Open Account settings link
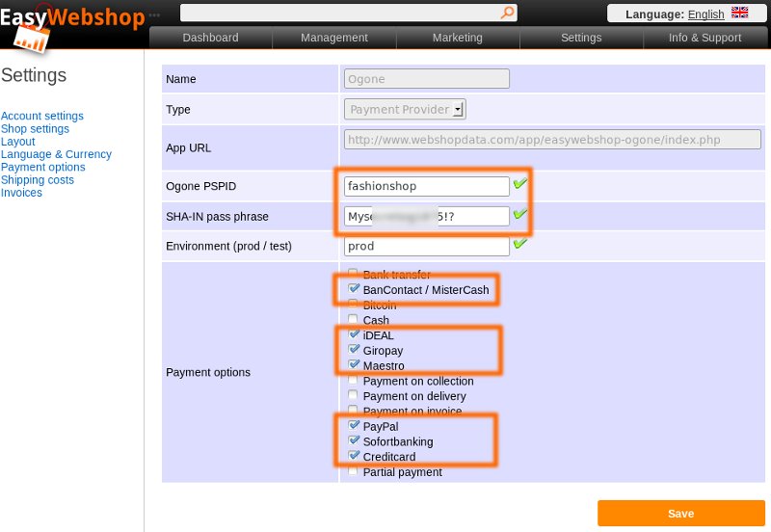The height and width of the screenshot is (532, 771). click(42, 116)
